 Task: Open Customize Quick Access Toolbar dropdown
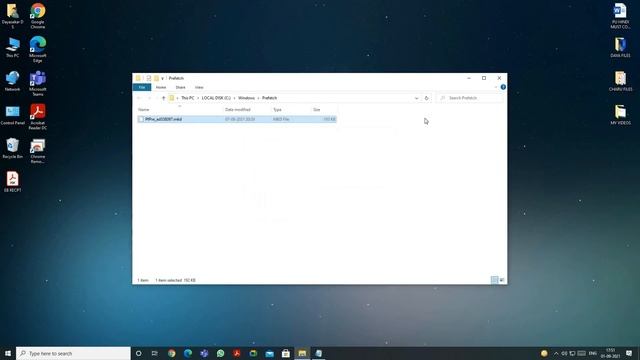pyautogui.click(x=162, y=78)
